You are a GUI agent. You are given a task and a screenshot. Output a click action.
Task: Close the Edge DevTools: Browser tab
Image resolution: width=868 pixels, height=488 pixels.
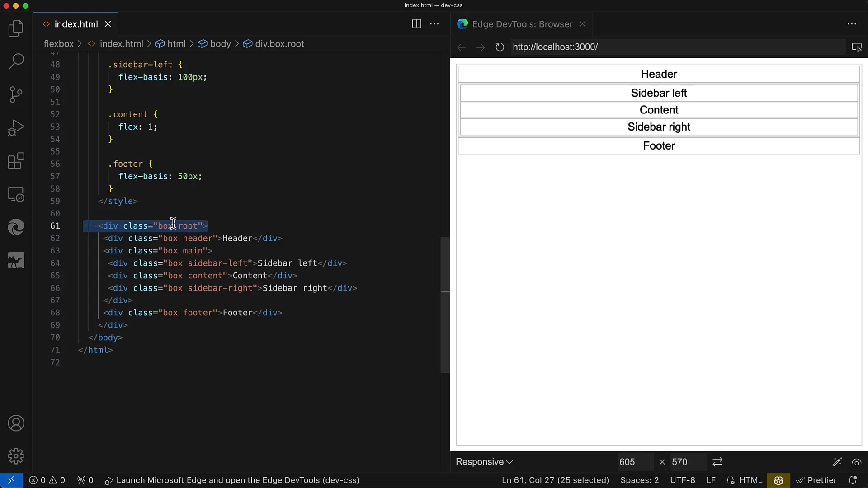583,24
